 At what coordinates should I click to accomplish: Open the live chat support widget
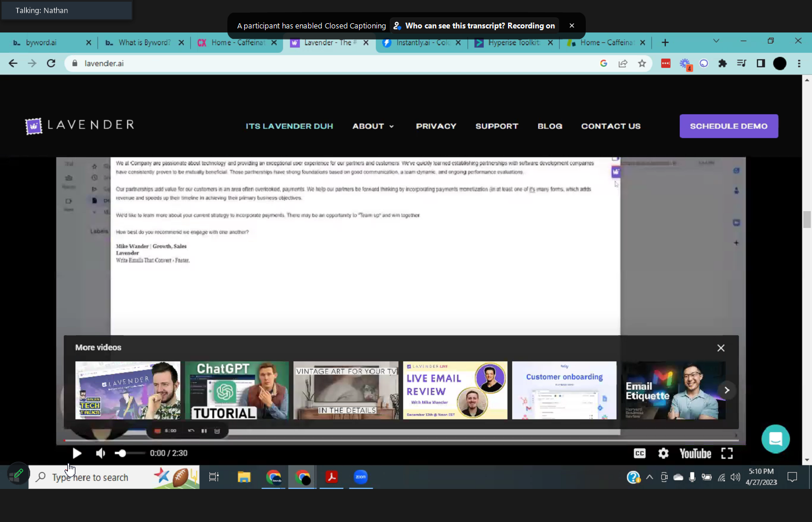click(775, 439)
